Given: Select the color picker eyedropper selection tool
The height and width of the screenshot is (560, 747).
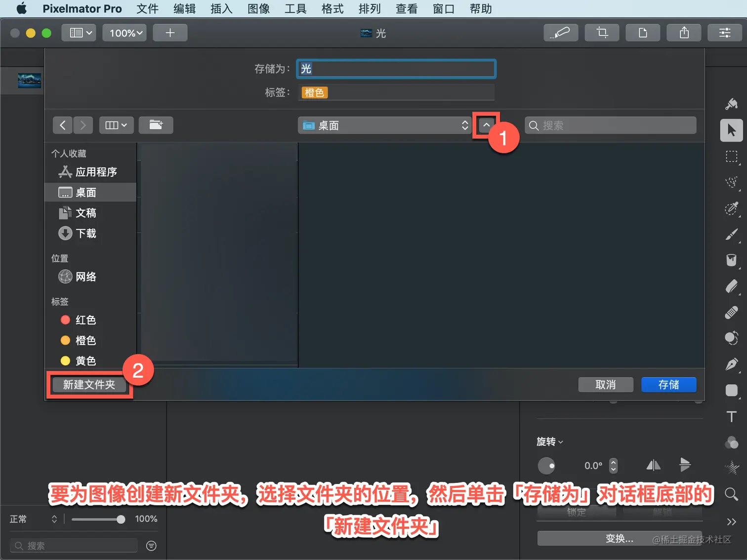Looking at the screenshot, I should 732,208.
